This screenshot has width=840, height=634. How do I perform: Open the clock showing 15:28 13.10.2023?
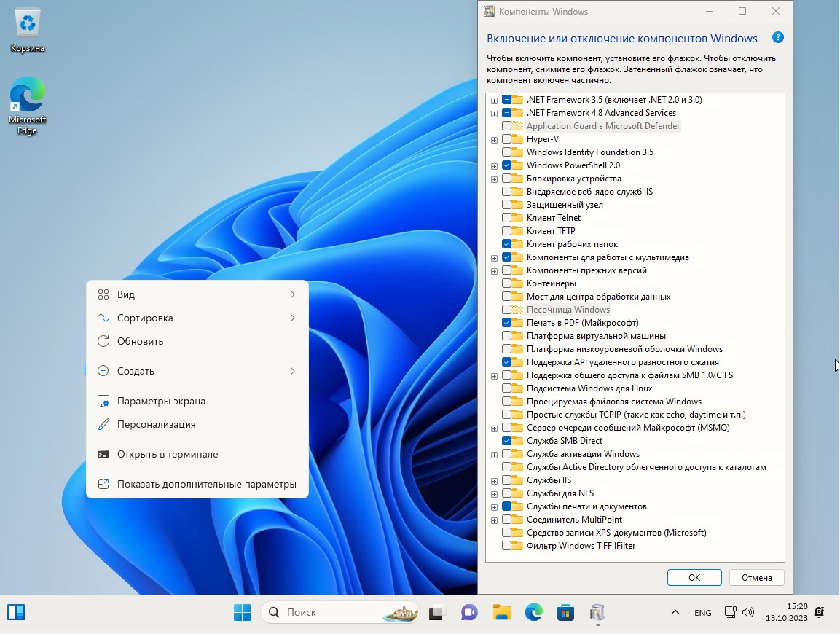786,612
